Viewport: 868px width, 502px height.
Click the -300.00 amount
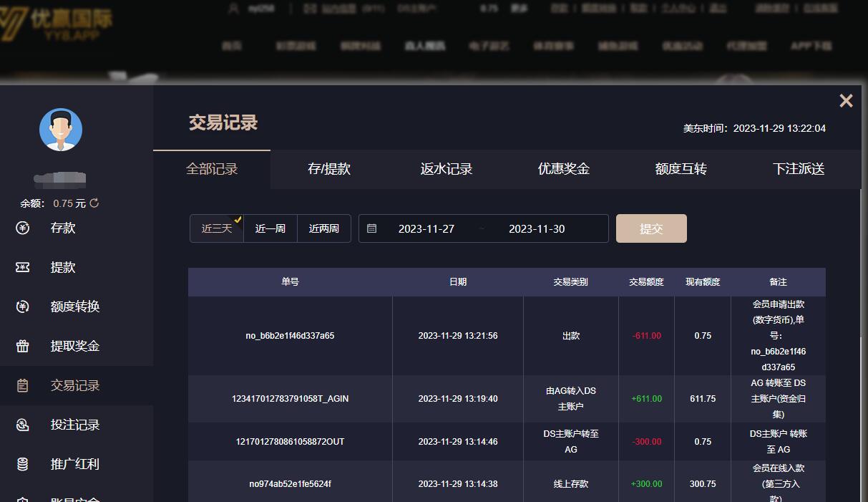click(x=647, y=442)
